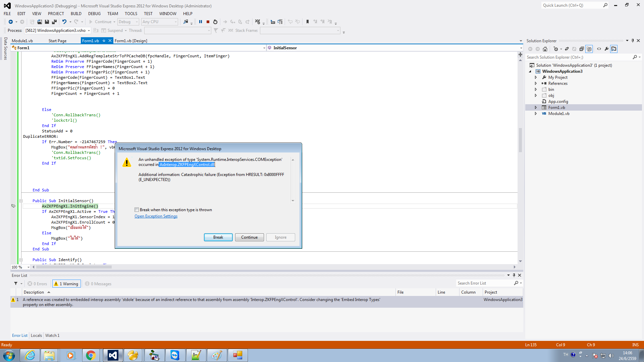Click the Restart debugging icon
644x362 pixels.
215,22
